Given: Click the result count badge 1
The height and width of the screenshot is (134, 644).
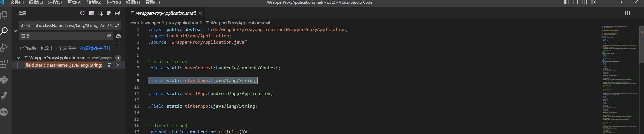Looking at the screenshot, I should click(x=118, y=58).
